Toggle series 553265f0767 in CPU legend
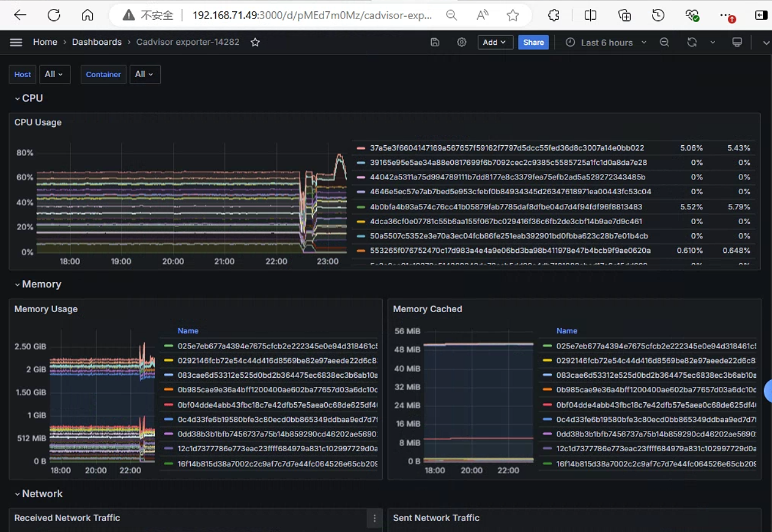 510,250
